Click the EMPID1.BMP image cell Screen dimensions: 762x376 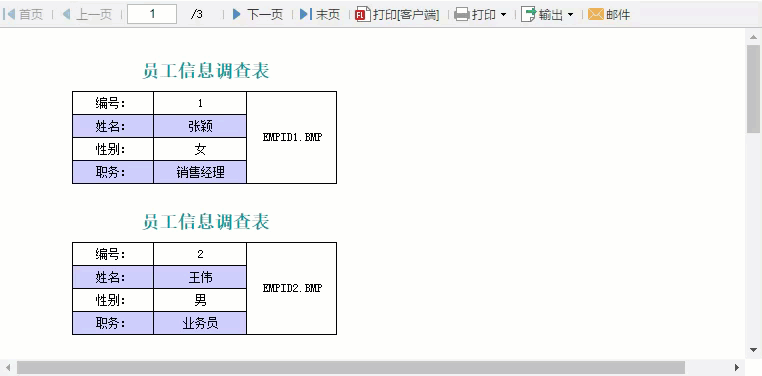(292, 137)
